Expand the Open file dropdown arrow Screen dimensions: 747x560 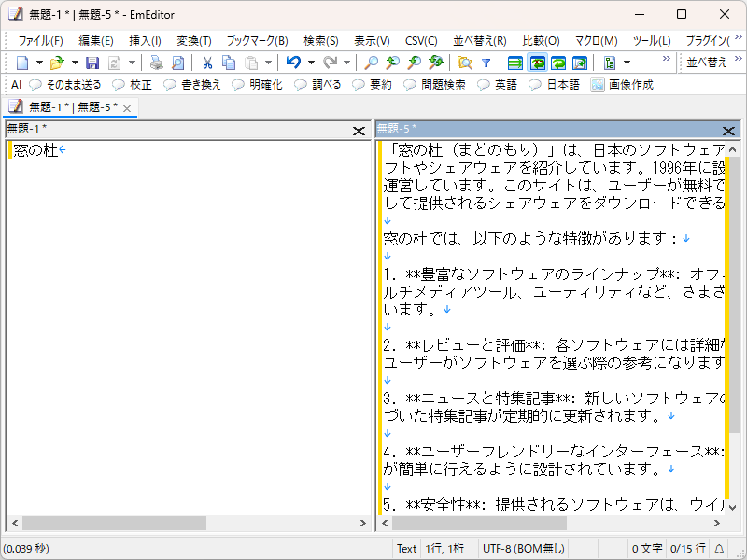coord(75,63)
